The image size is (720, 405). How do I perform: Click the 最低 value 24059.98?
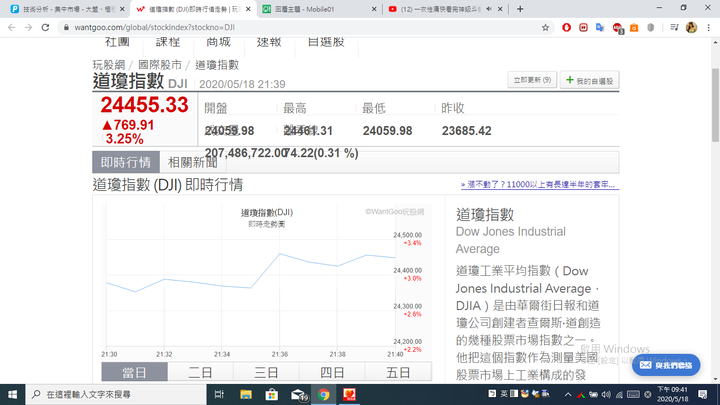388,131
